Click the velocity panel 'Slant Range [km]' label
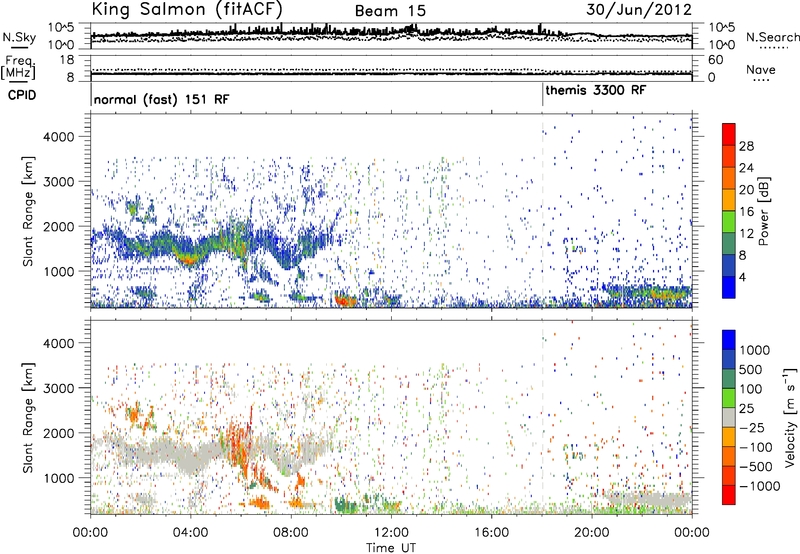The image size is (800, 554). click(28, 417)
